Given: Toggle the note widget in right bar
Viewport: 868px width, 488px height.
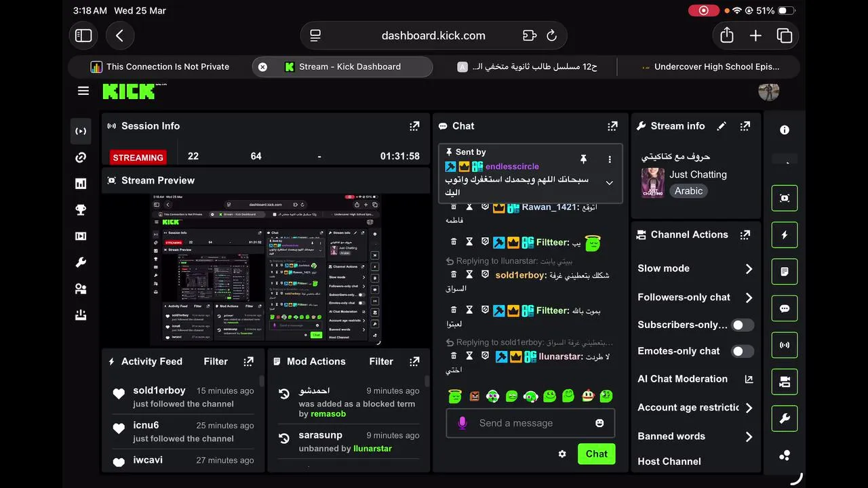Looking at the screenshot, I should [785, 272].
